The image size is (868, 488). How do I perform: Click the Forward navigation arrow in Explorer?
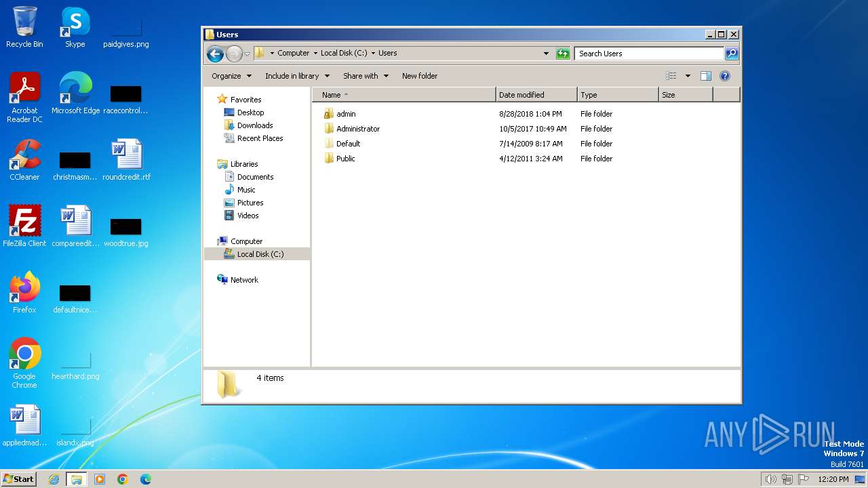[x=234, y=54]
